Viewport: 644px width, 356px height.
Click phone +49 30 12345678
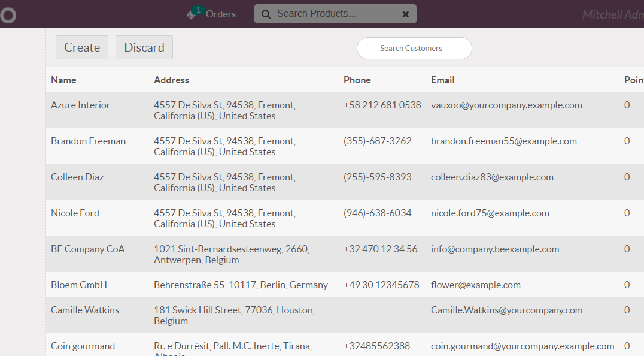(382, 285)
